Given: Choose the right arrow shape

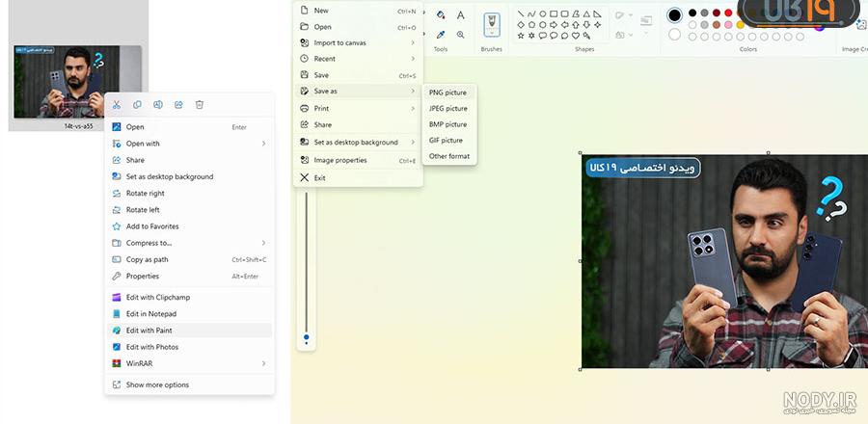Looking at the screenshot, I should point(554,25).
